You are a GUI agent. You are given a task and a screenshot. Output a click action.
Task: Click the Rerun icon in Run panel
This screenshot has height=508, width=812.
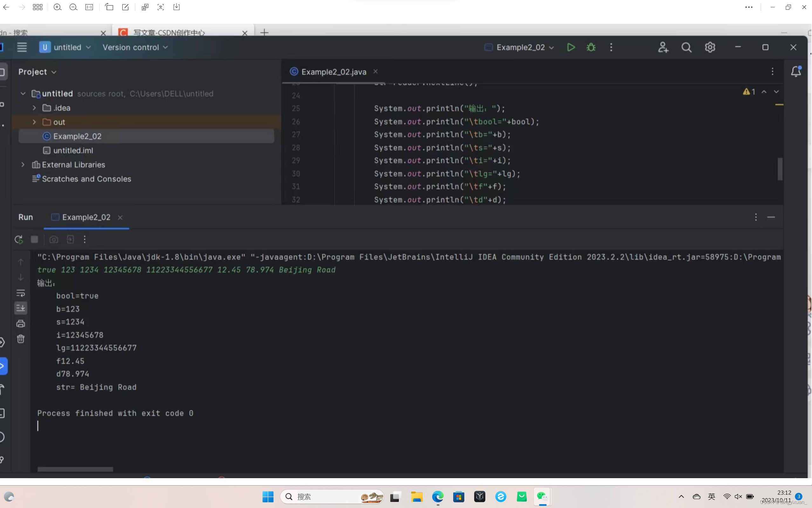19,239
